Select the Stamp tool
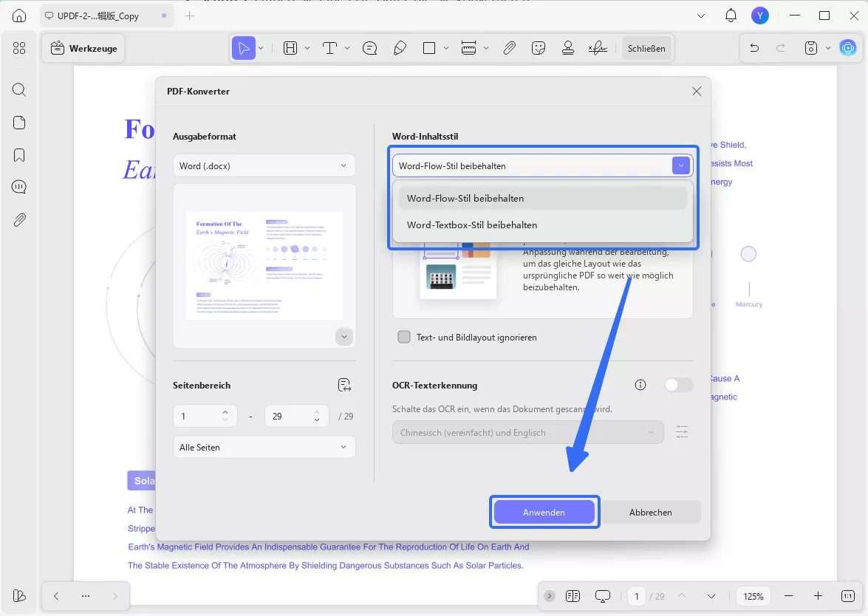868x616 pixels. click(x=567, y=47)
